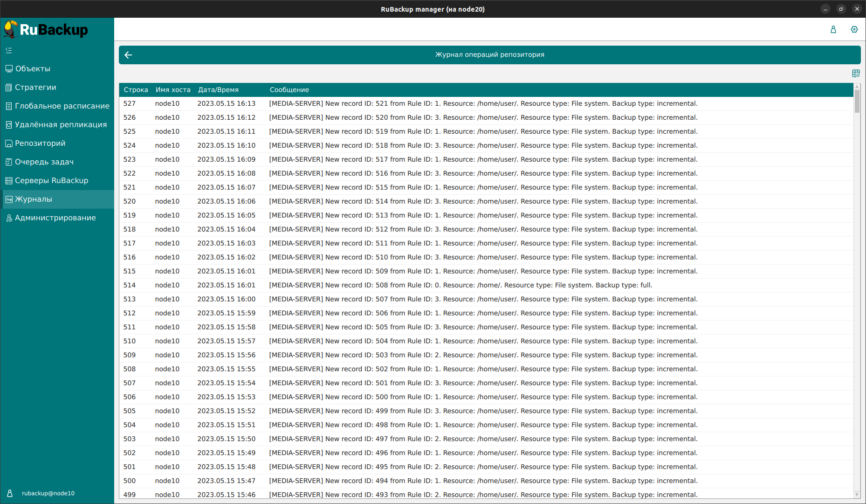Open the Объекты section
866x504 pixels.
click(33, 68)
